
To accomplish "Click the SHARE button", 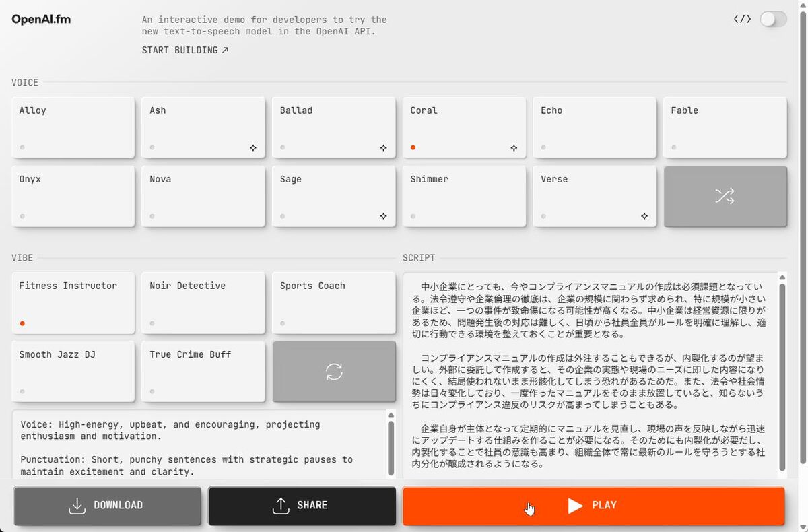I will click(302, 506).
